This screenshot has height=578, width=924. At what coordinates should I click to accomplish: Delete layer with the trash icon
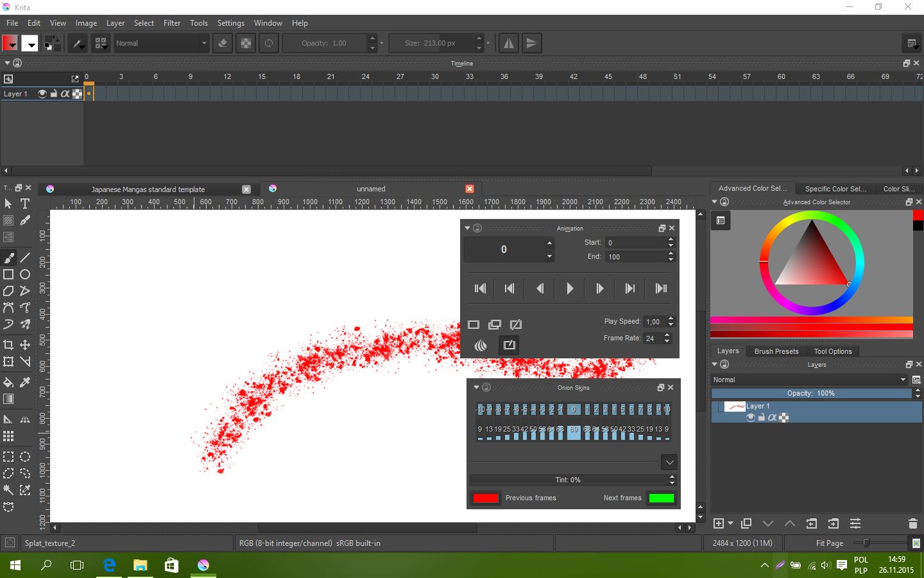[912, 523]
